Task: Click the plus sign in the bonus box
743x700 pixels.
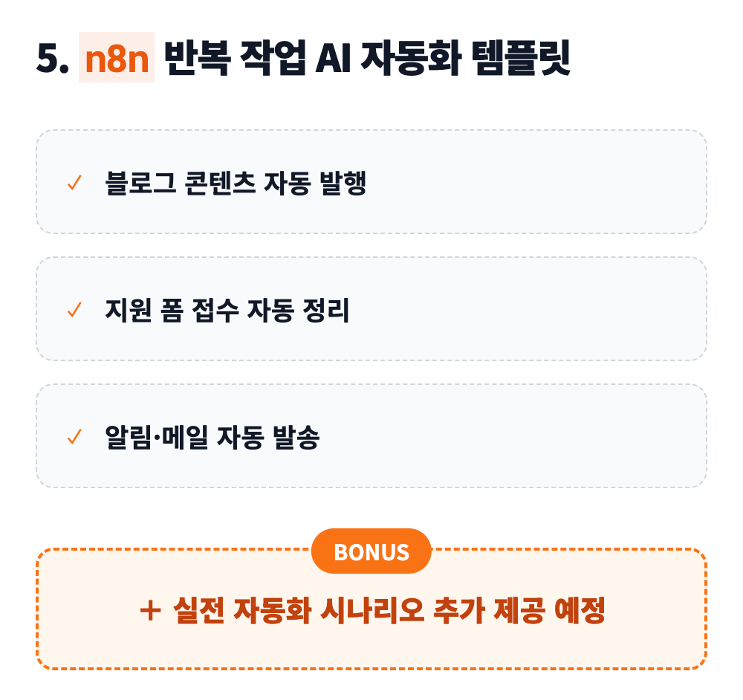Action: 150,611
